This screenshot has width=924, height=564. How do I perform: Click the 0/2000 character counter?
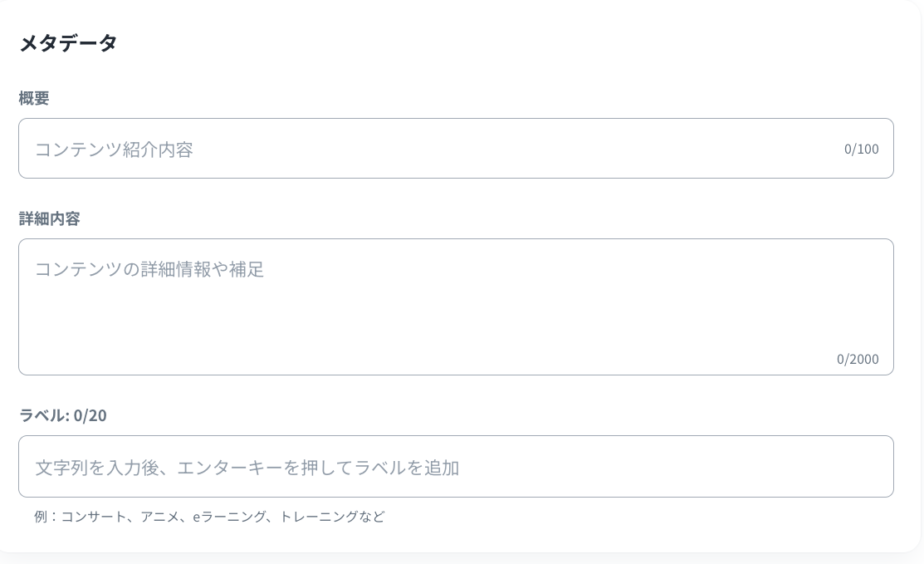858,360
